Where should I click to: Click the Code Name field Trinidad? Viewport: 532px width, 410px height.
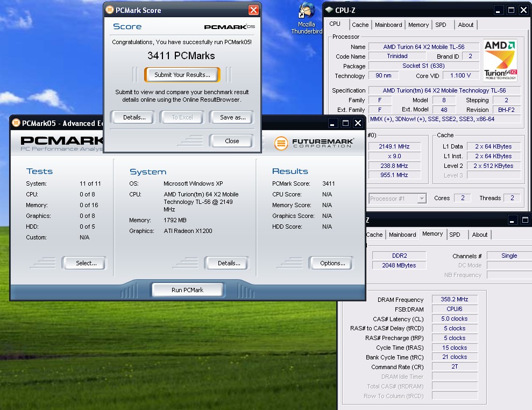(x=398, y=56)
